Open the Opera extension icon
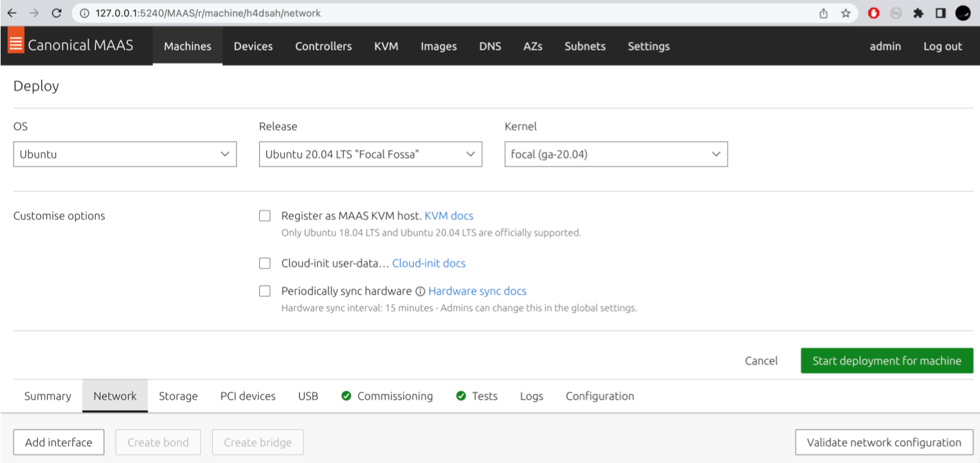The height and width of the screenshot is (463, 980). [874, 13]
